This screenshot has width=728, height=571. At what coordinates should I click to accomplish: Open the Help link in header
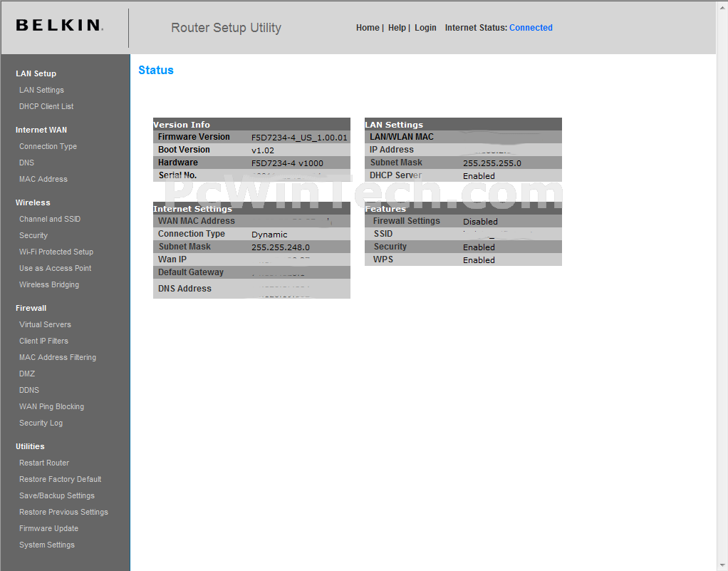(x=397, y=28)
